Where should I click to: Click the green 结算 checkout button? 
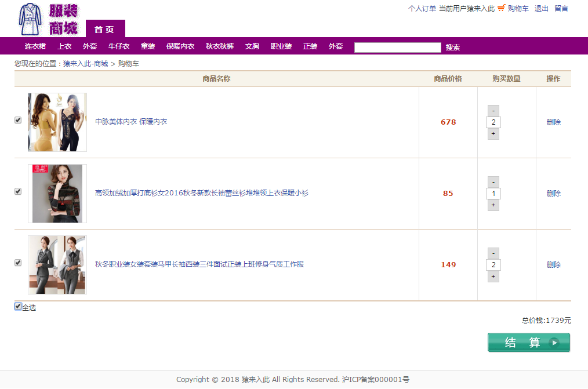click(529, 342)
